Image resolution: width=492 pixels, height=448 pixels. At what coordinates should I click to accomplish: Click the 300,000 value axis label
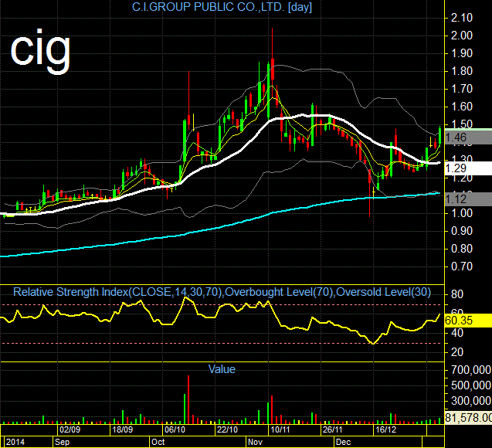471,401
